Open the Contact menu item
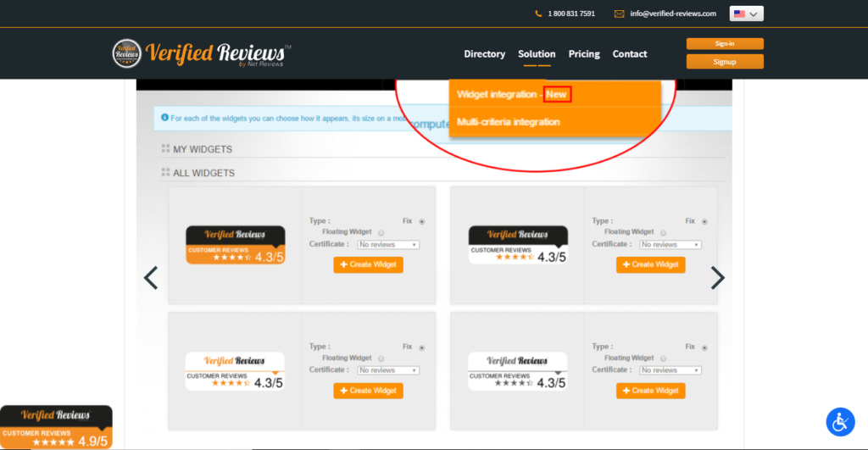Screen dimensions: 868x450 tap(630, 53)
